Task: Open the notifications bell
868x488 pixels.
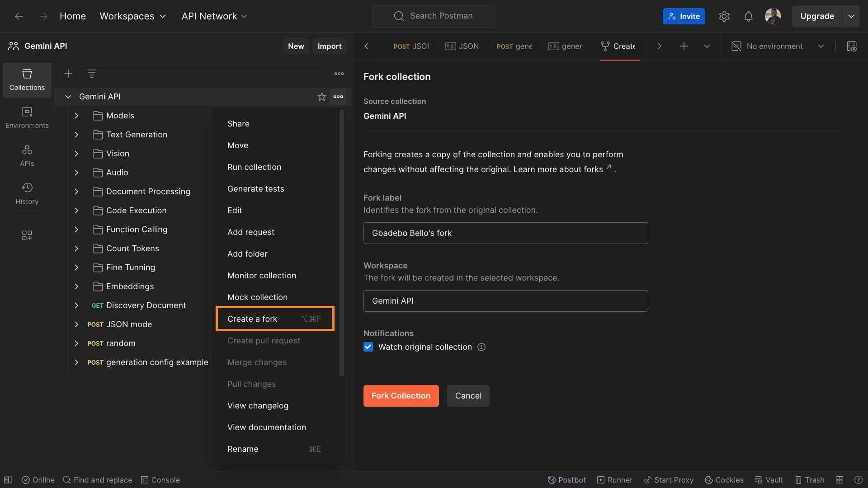Action: tap(749, 16)
